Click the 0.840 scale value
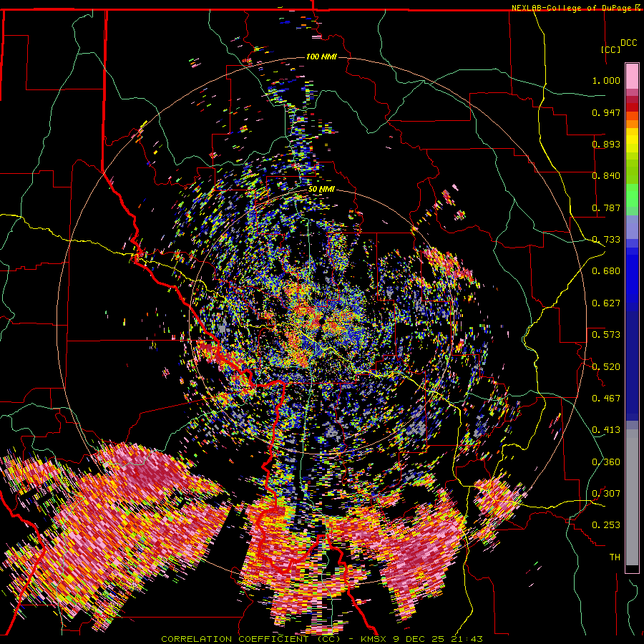The height and width of the screenshot is (644, 644). click(x=606, y=176)
